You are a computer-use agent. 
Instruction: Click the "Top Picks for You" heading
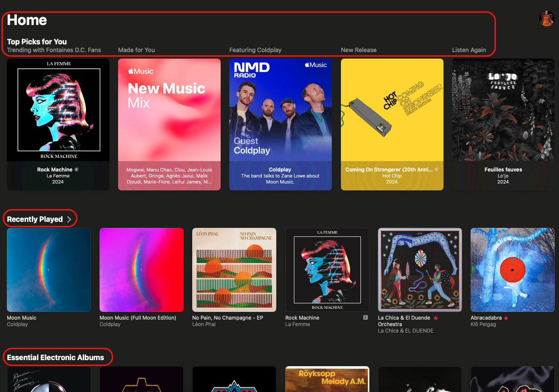click(37, 42)
